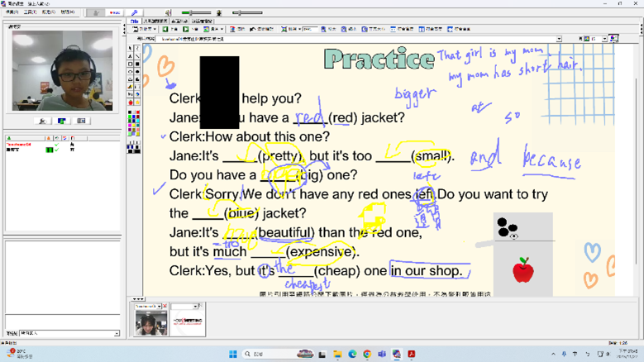644x362 pixels.
Task: Choose the hollow rectangle shape tool
Action: coord(130,64)
